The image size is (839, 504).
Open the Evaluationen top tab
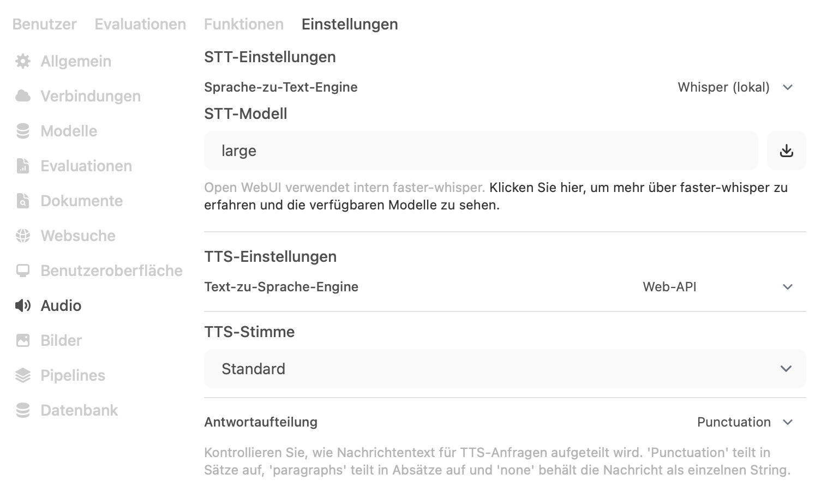coord(140,24)
